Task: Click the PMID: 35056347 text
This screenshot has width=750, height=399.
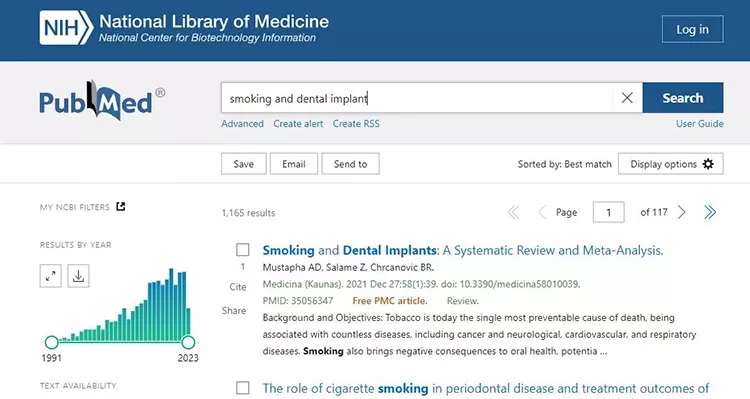Action: (x=298, y=301)
